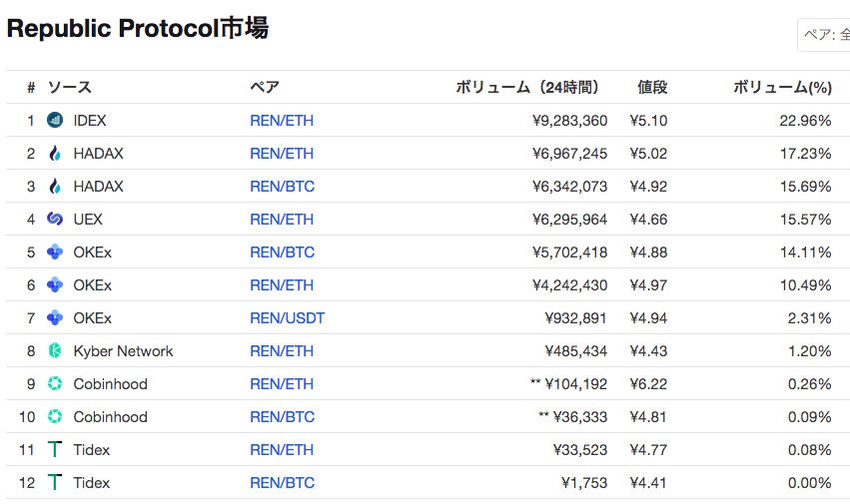The width and height of the screenshot is (850, 504).
Task: Click the IDEX exchange logo icon
Action: tap(55, 120)
